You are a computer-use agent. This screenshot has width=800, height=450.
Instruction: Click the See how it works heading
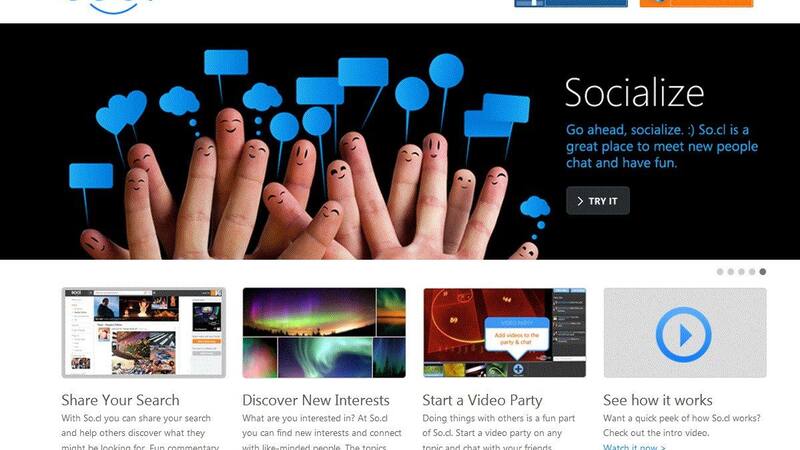point(658,400)
